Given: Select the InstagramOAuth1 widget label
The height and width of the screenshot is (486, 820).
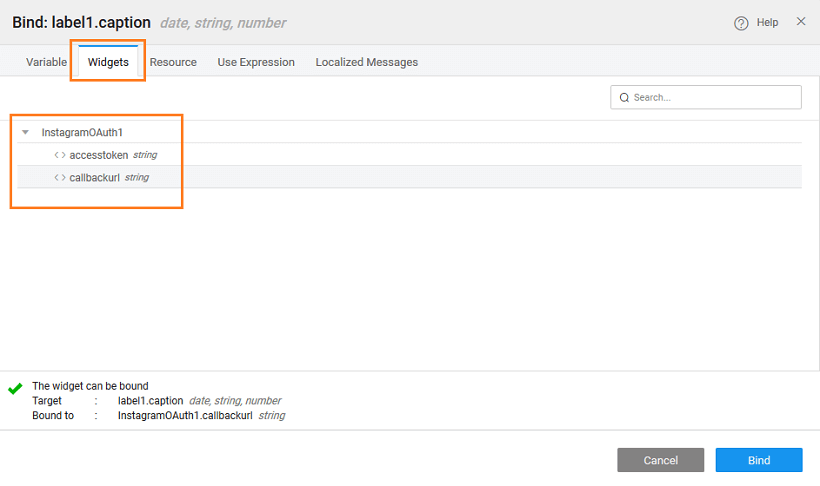Looking at the screenshot, I should click(x=82, y=132).
